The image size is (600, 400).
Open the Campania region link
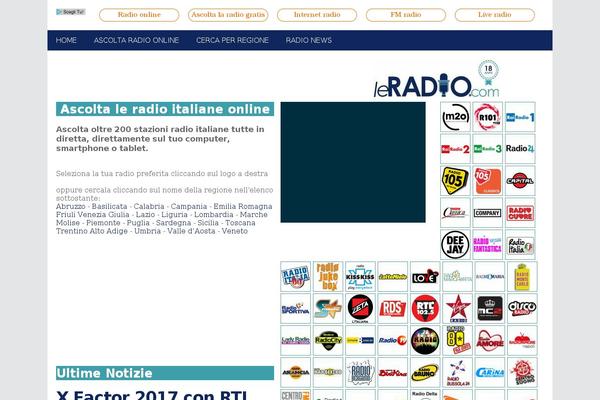[189, 206]
